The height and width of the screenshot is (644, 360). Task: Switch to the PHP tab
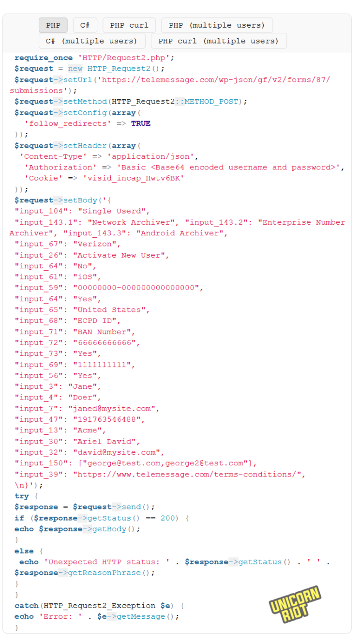(53, 25)
